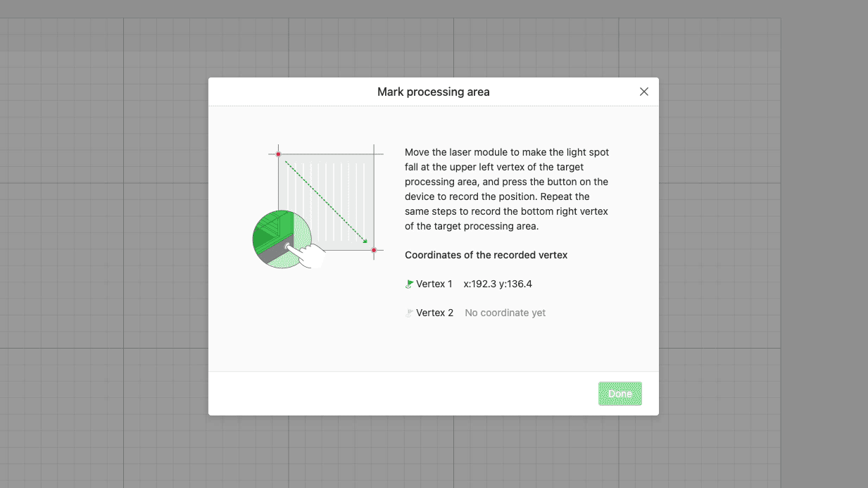Click the Vertex 1 label

pos(434,284)
